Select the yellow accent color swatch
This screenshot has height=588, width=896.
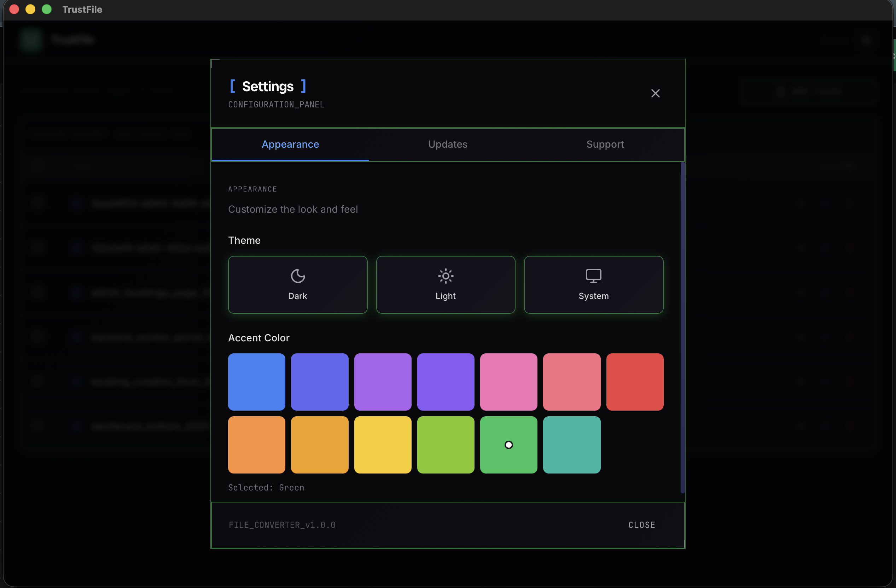coord(383,444)
